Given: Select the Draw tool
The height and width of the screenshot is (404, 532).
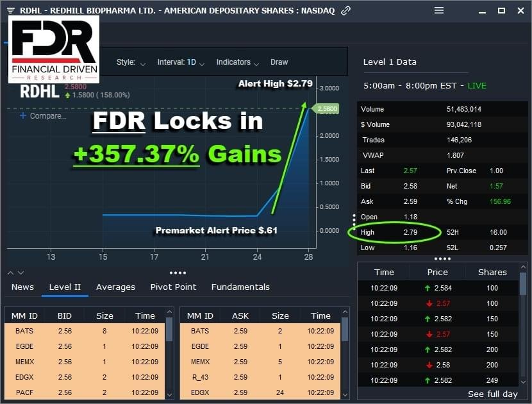Looking at the screenshot, I should tap(279, 62).
